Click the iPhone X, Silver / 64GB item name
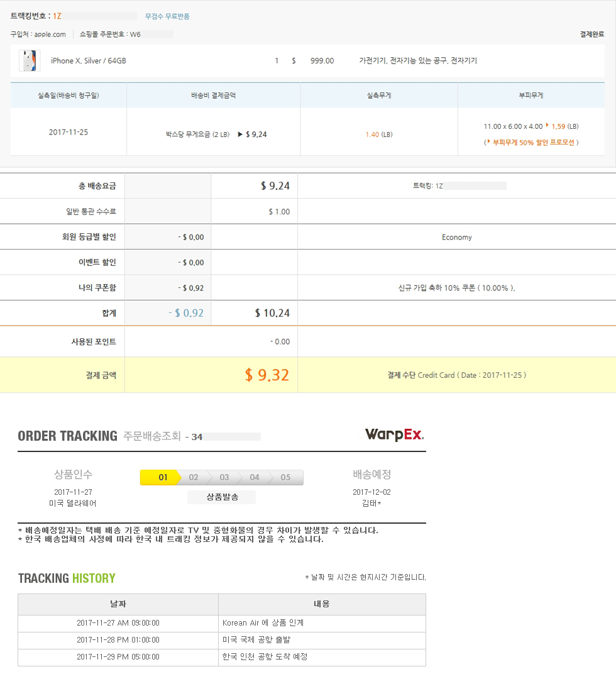 88,61
